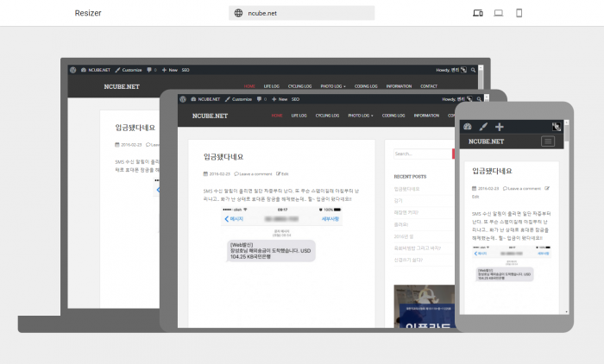604x364 pixels.
Task: Click search icon in laptop admin bar
Action: point(473,70)
